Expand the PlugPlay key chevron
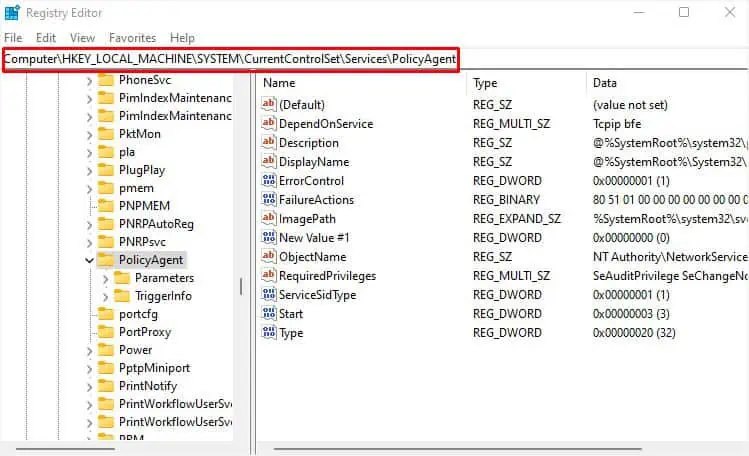The width and height of the screenshot is (749, 456). [90, 170]
